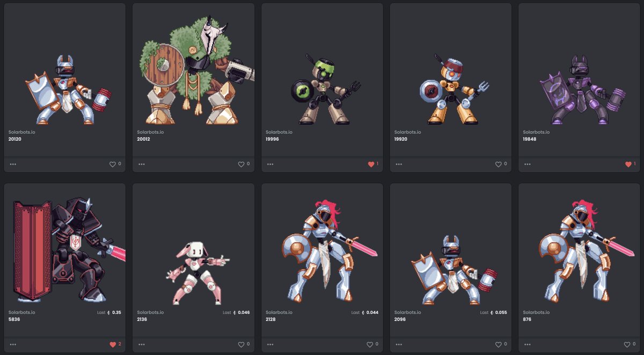This screenshot has height=355, width=644.
Task: Open the three-dot menu on card 876
Action: click(528, 345)
